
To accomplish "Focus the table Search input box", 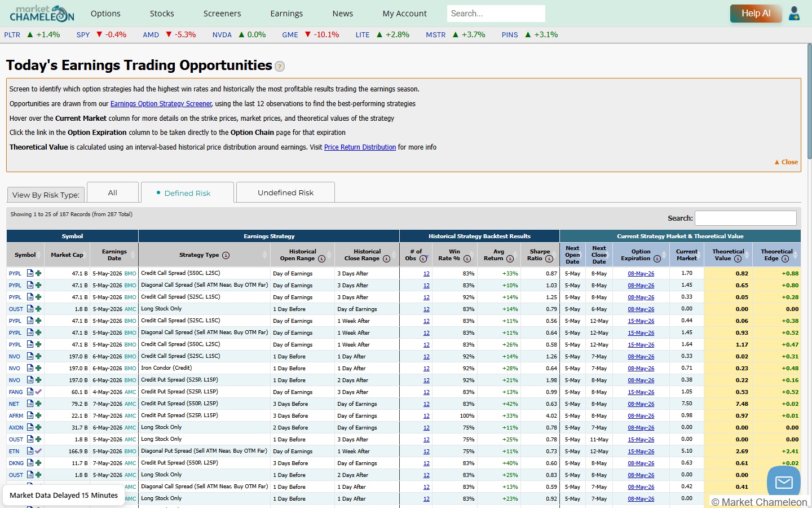I will coord(745,218).
